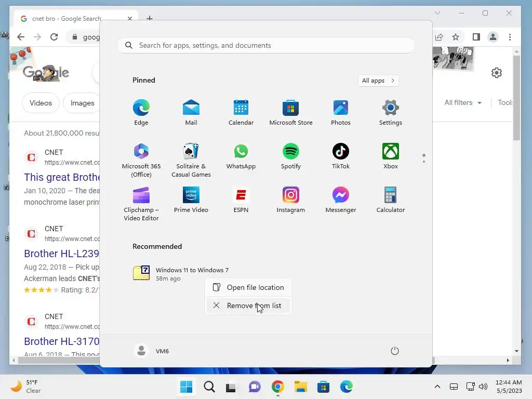The image size is (532, 399).
Task: Launch Messenger
Action: pos(341,200)
